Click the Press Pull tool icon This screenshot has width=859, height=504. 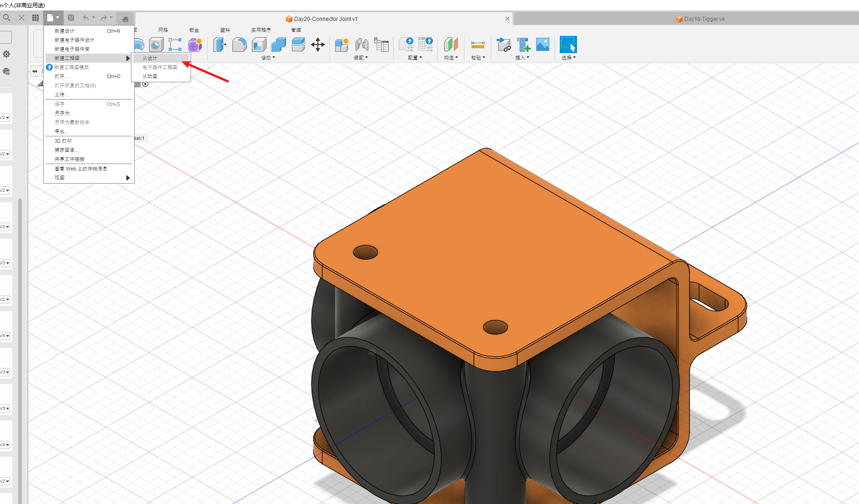coord(220,45)
